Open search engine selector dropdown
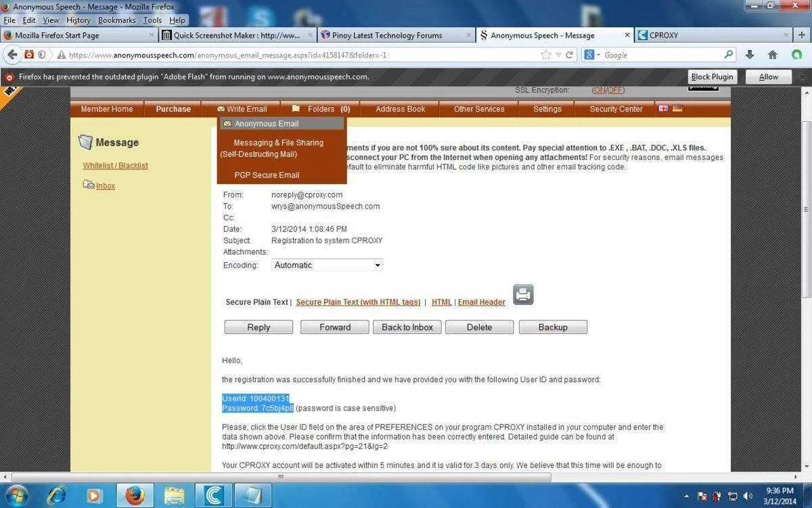 592,55
